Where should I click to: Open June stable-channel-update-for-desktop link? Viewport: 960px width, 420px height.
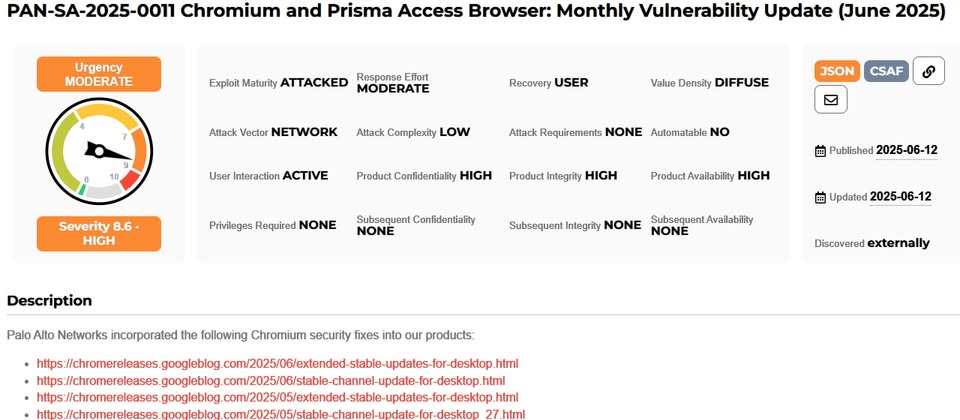pos(271,380)
